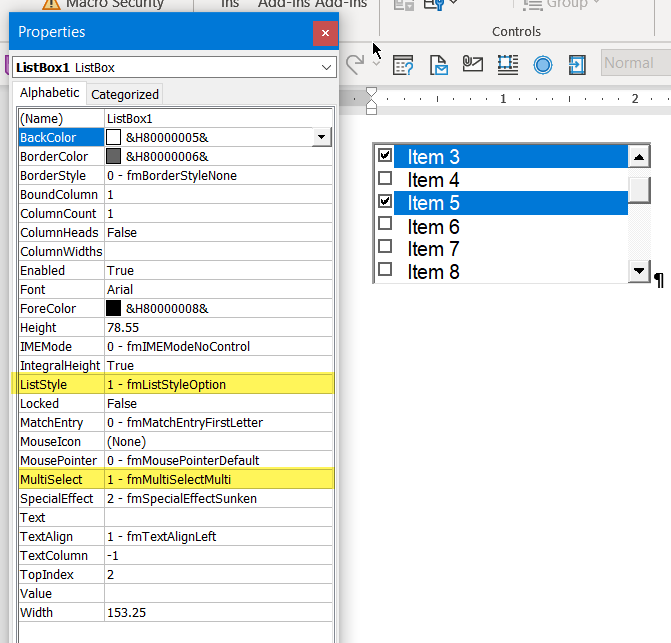Screen dimensions: 671x643
Task: Uncheck the Item 5 checkbox
Action: point(385,201)
